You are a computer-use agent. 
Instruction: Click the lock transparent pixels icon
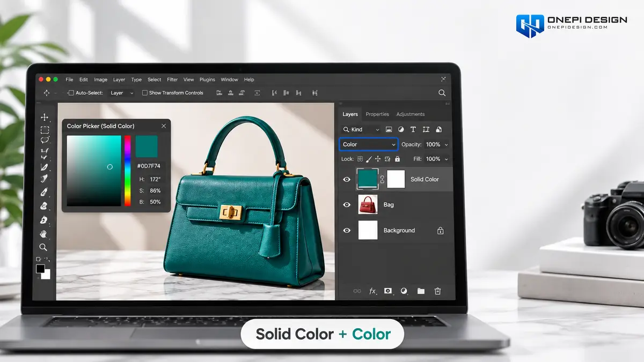point(360,159)
